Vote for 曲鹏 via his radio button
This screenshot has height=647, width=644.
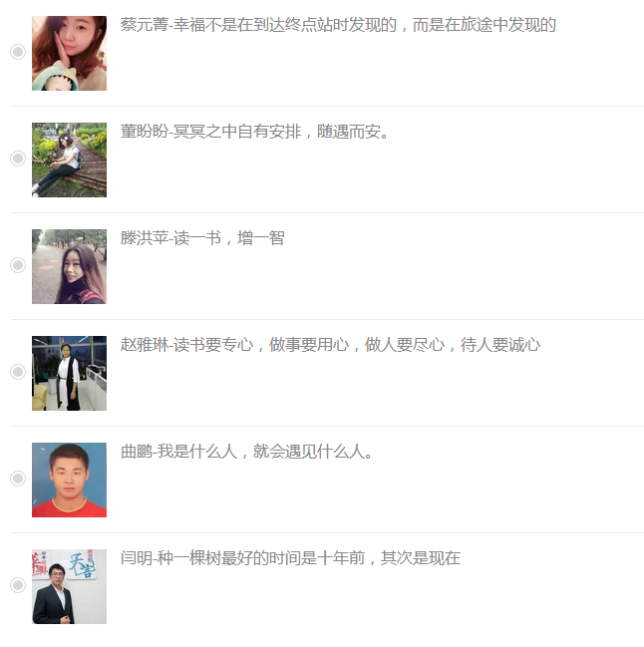(18, 479)
